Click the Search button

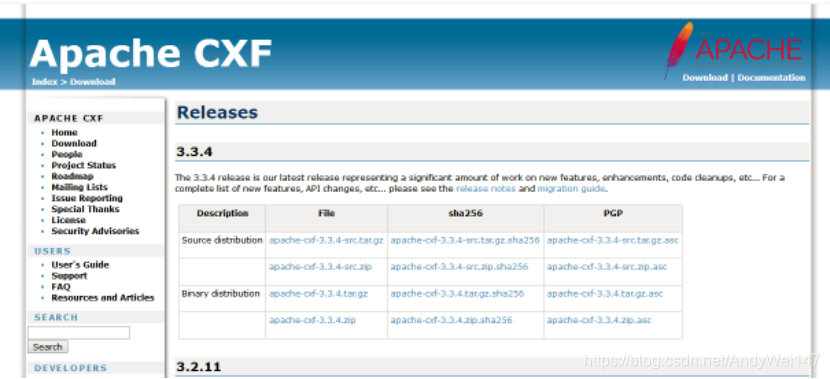click(48, 347)
